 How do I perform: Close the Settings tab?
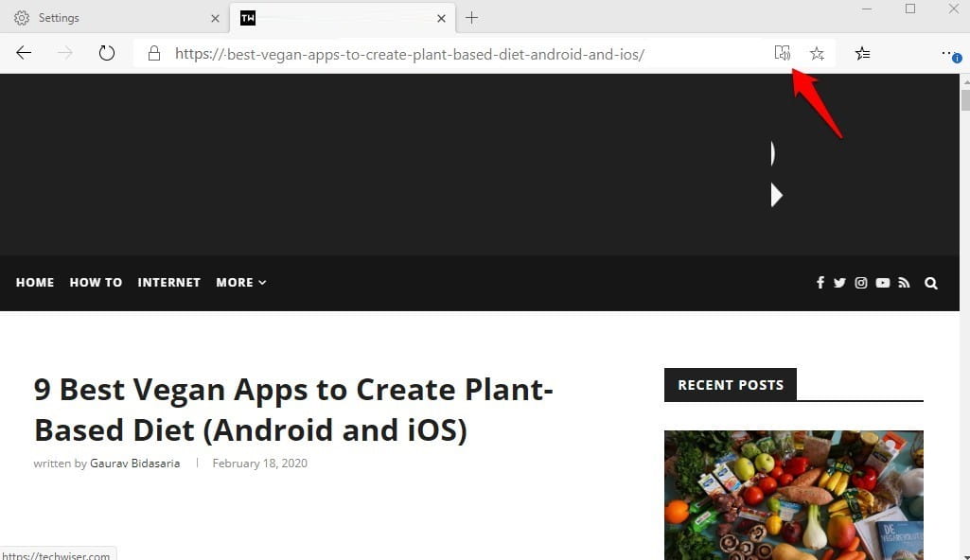pos(215,19)
